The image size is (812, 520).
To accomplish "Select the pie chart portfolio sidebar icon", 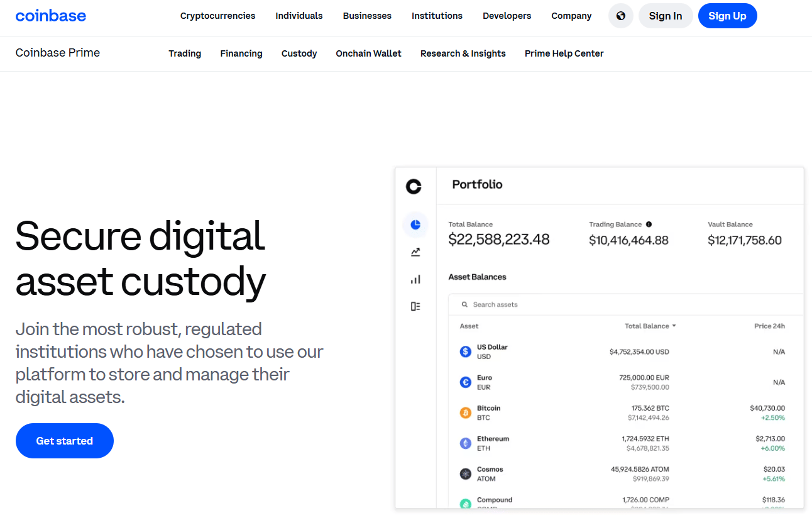I will [415, 224].
